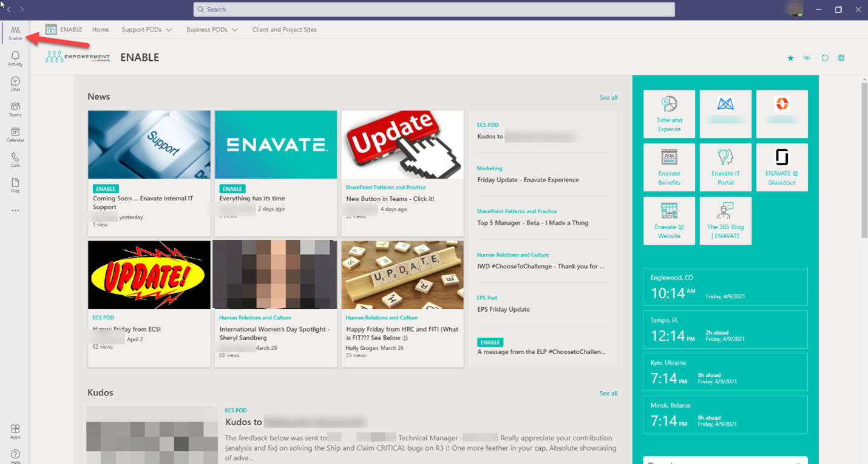
Task: Open the Enavate @ Website tile
Action: coord(669,220)
